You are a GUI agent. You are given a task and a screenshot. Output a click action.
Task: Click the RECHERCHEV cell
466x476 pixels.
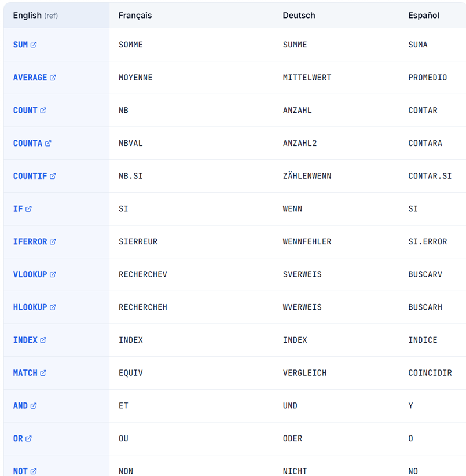[192, 274]
